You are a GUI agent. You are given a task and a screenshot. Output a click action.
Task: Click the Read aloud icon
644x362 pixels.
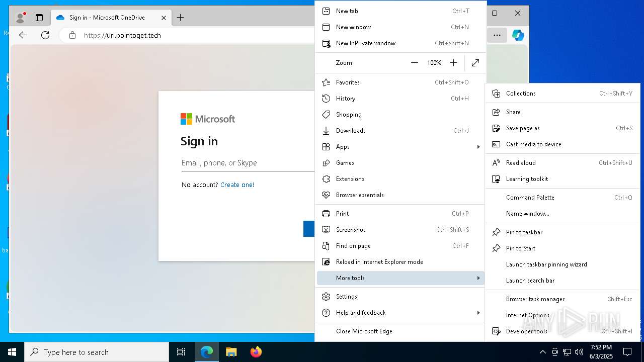click(x=496, y=162)
